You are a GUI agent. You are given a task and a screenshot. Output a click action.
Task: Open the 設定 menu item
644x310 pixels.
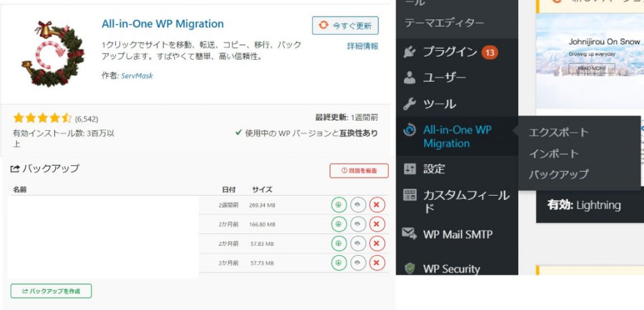pyautogui.click(x=434, y=169)
